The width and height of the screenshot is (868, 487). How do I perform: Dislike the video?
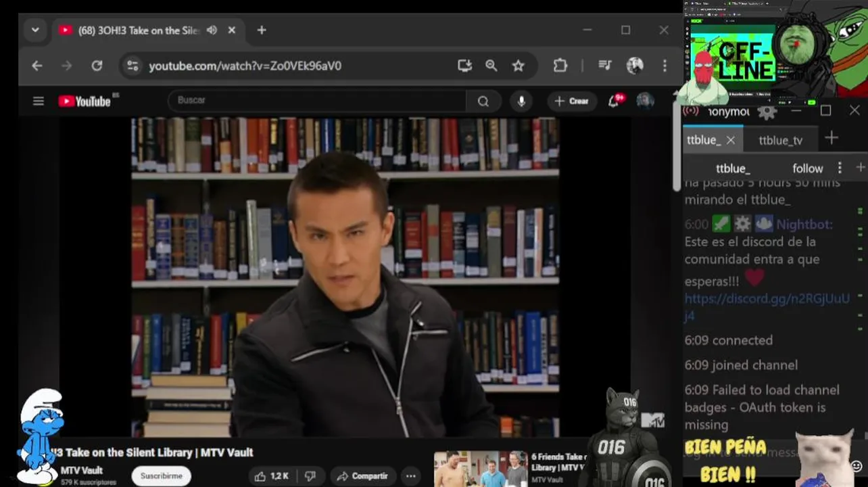coord(311,476)
